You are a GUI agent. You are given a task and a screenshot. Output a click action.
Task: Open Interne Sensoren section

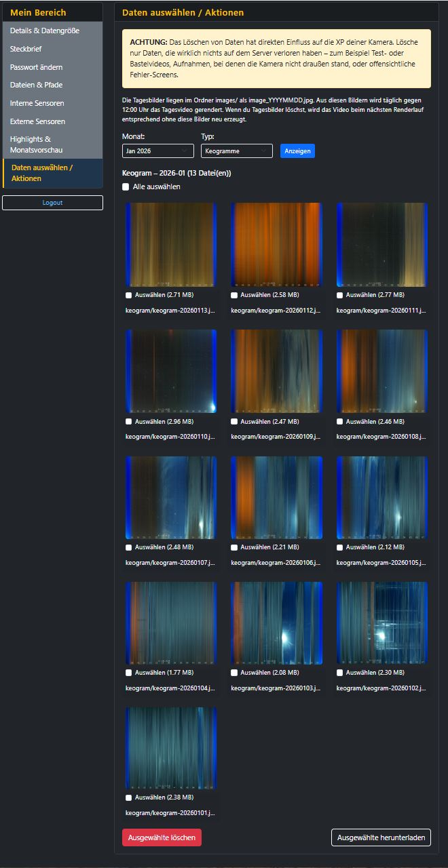coord(52,103)
